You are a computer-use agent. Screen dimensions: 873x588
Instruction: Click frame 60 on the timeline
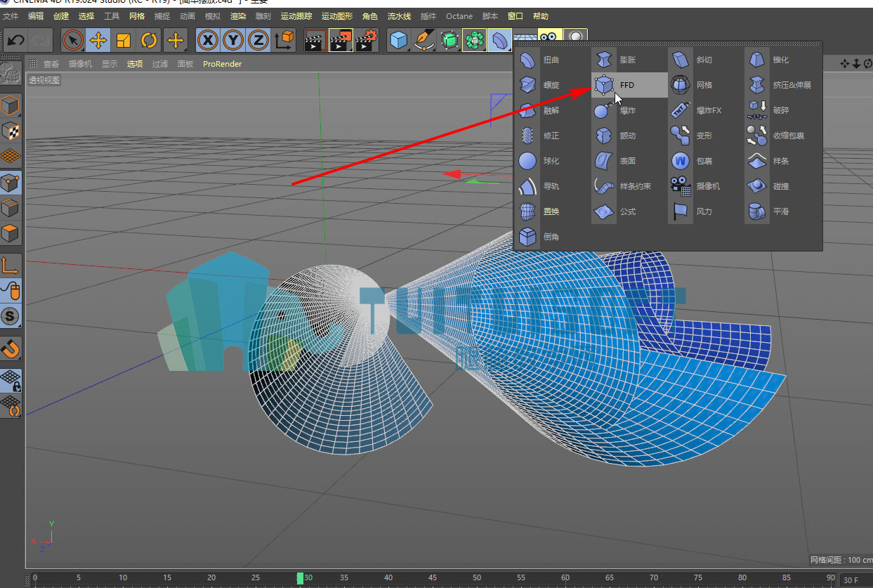point(565,578)
